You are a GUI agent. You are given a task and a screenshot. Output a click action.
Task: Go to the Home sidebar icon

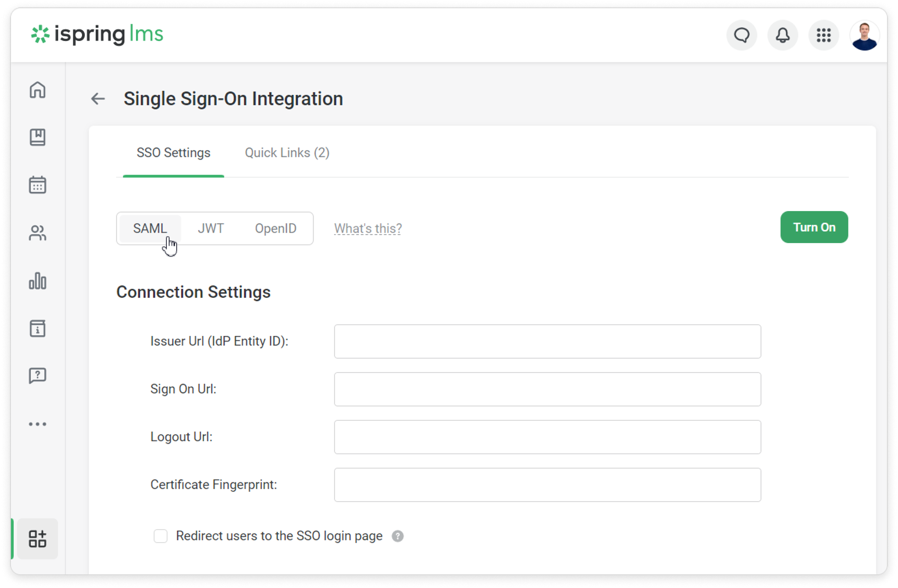point(37,90)
